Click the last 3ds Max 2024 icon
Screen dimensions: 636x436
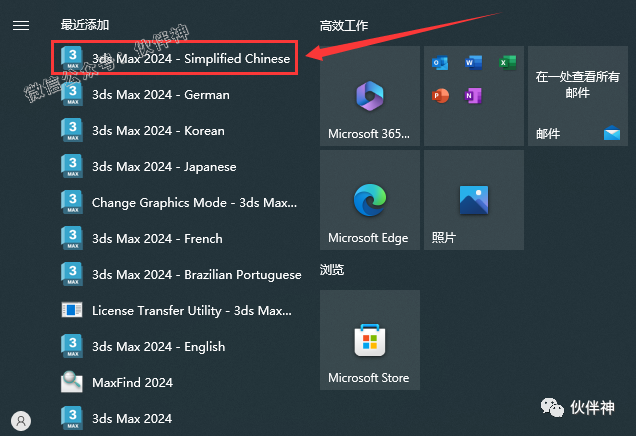click(x=72, y=418)
